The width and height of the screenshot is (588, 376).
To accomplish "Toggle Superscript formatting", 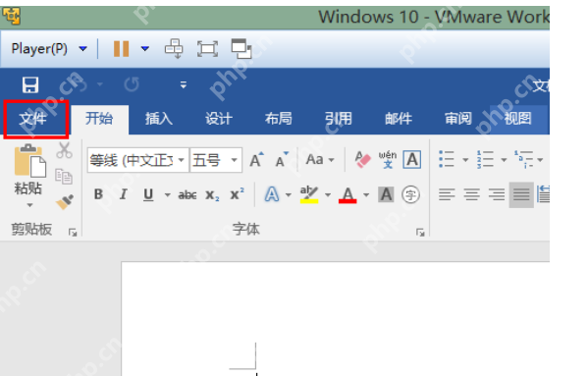I will 237,194.
